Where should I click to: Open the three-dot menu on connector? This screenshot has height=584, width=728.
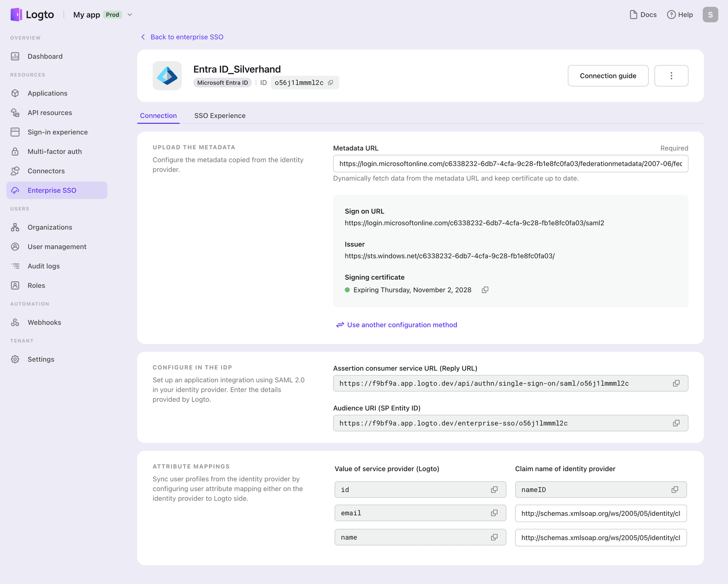pos(672,76)
